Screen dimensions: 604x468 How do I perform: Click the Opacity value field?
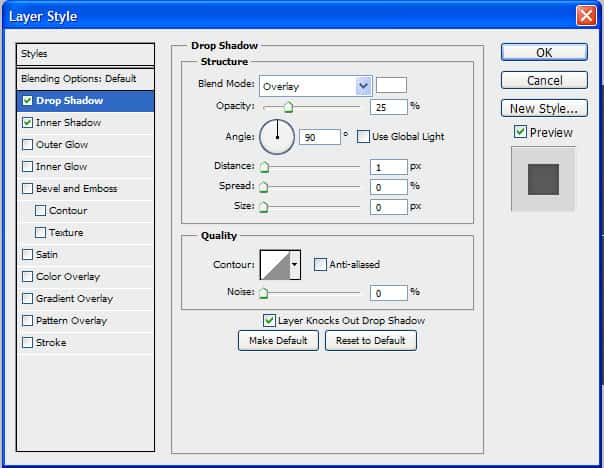[x=388, y=107]
